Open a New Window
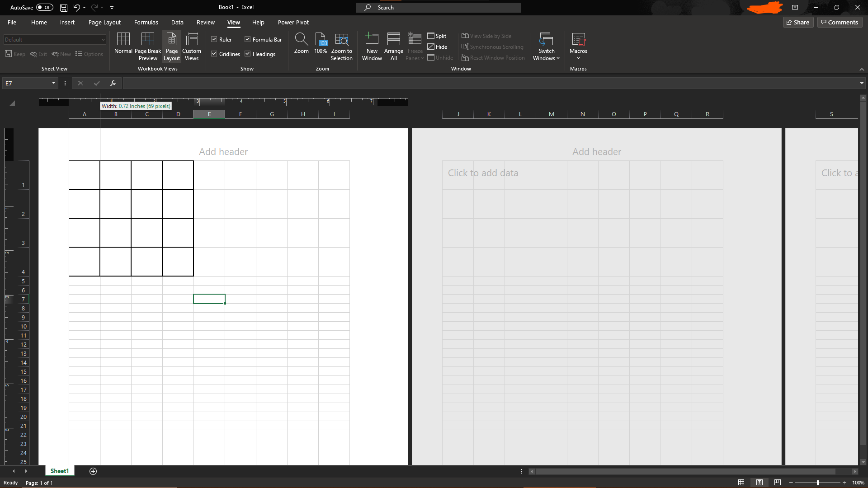 pyautogui.click(x=372, y=46)
